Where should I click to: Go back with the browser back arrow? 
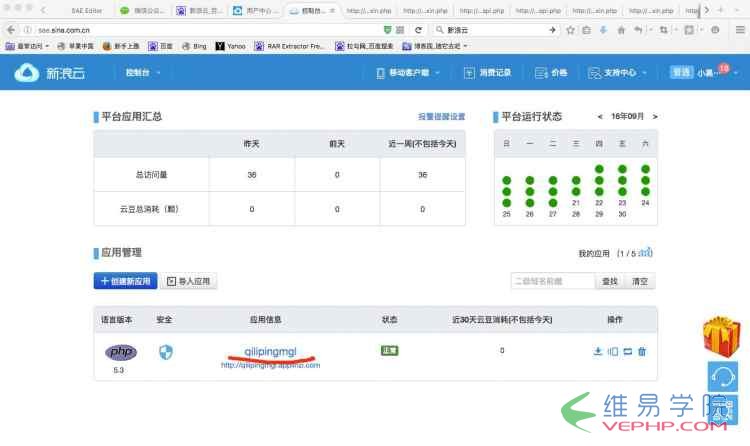point(11,30)
